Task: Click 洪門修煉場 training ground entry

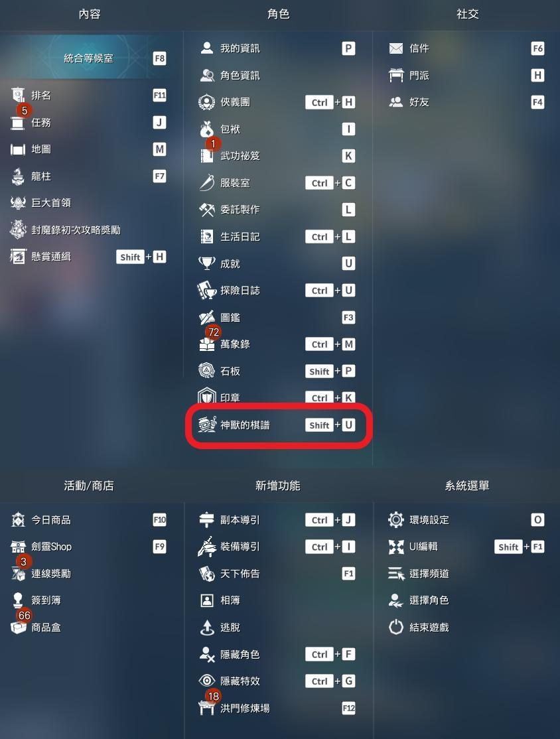Action: (x=277, y=707)
